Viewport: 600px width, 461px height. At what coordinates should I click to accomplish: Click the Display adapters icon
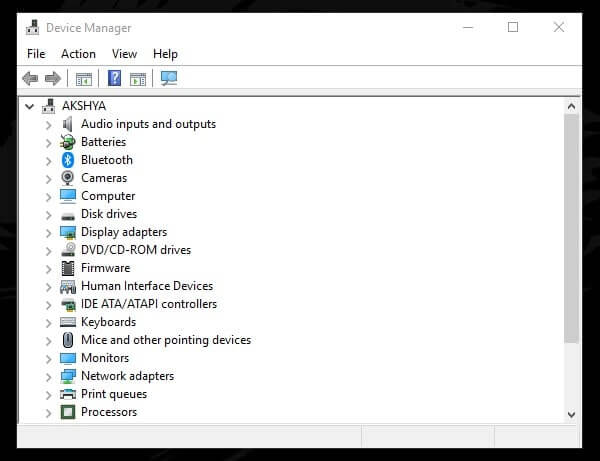(68, 233)
